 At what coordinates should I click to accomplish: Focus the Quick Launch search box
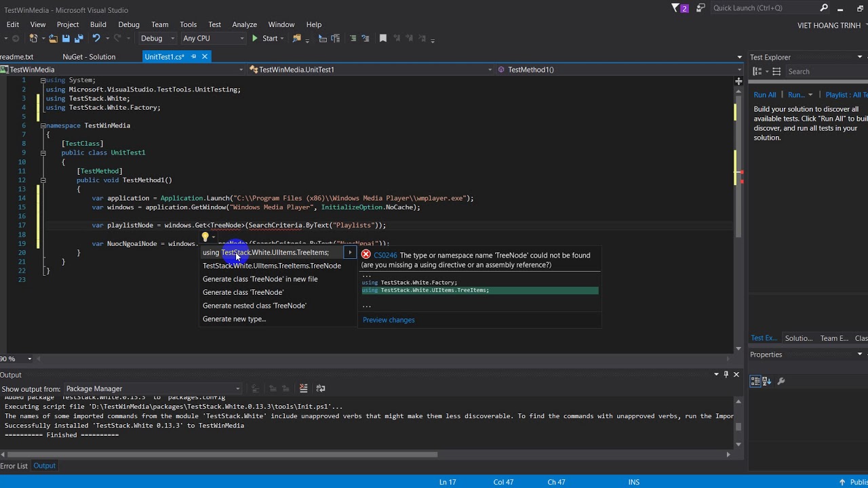764,8
